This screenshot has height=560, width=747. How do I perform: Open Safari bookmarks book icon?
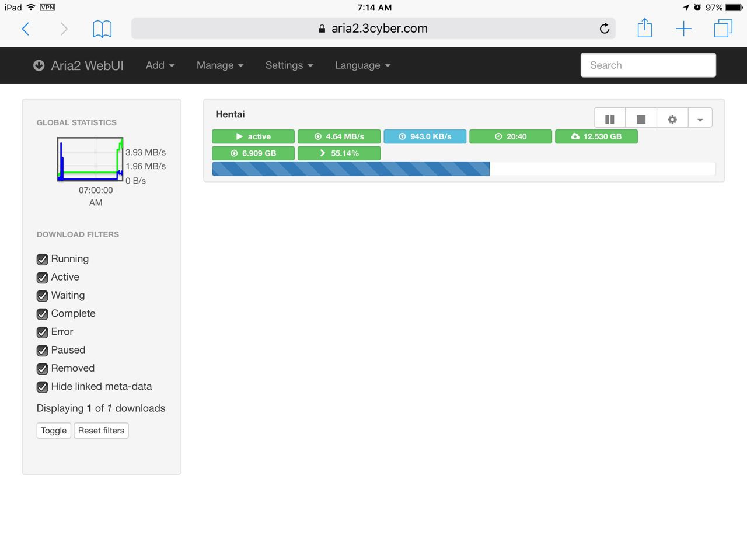click(x=102, y=29)
